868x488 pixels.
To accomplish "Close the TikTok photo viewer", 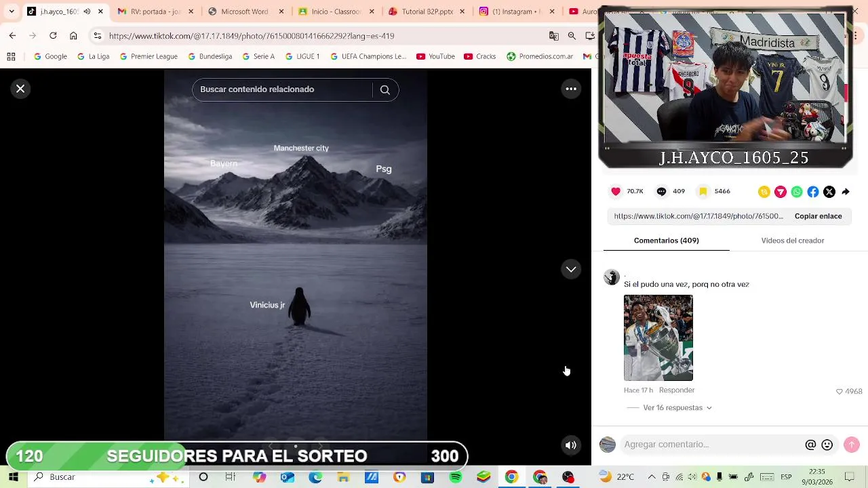I will click(20, 89).
